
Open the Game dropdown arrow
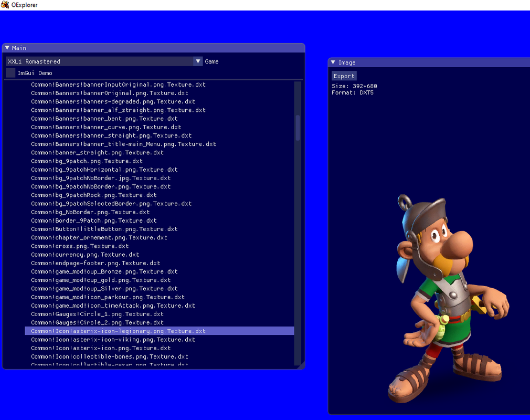198,61
